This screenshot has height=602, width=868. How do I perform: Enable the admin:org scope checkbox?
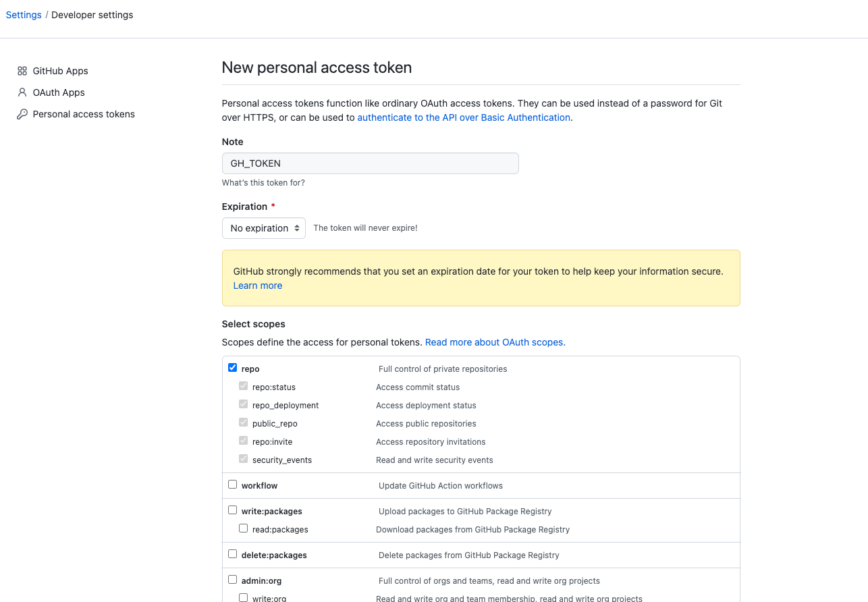click(233, 580)
